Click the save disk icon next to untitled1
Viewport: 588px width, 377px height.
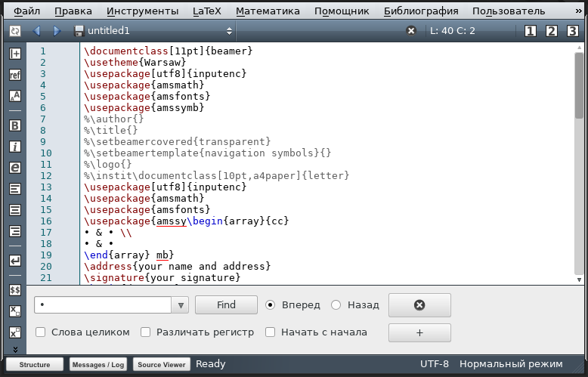(x=79, y=31)
